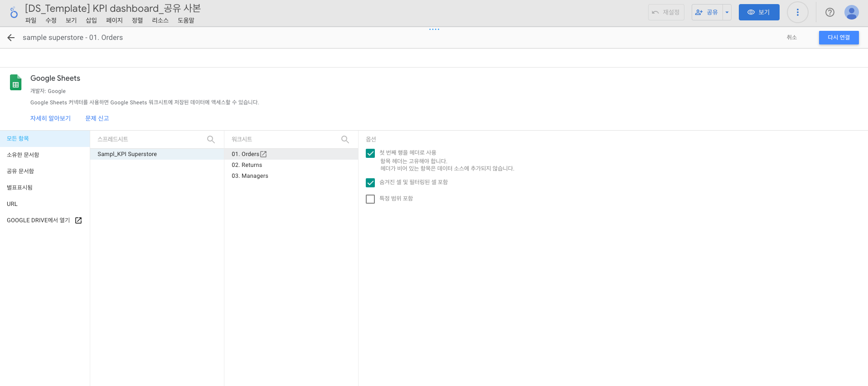Viewport: 868px width, 386px height.
Task: Select the 소유한 문서함 sidebar item
Action: click(x=45, y=155)
